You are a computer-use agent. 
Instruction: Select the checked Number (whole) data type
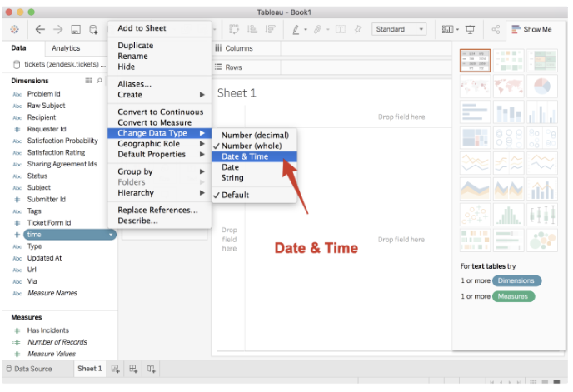[x=249, y=145]
